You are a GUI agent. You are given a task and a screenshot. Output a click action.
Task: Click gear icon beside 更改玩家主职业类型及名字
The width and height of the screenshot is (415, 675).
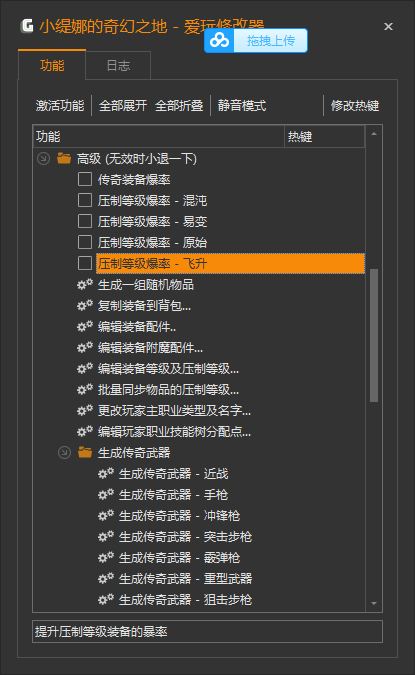[x=85, y=410]
